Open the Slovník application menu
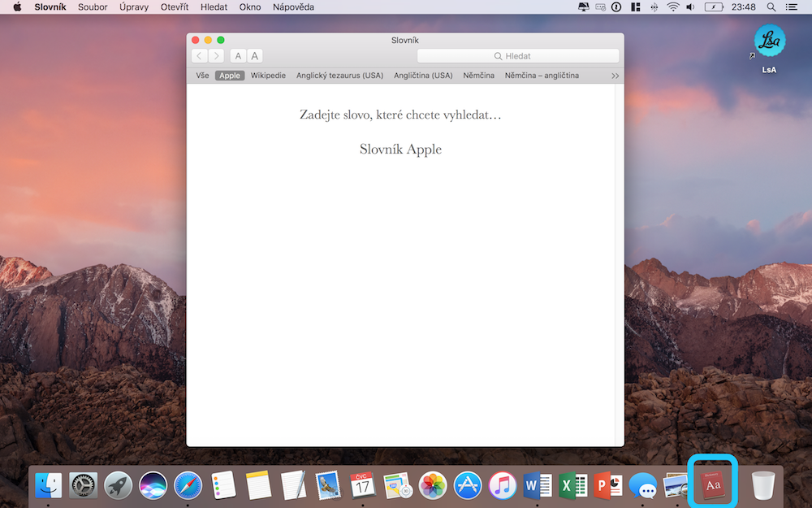 coord(50,7)
